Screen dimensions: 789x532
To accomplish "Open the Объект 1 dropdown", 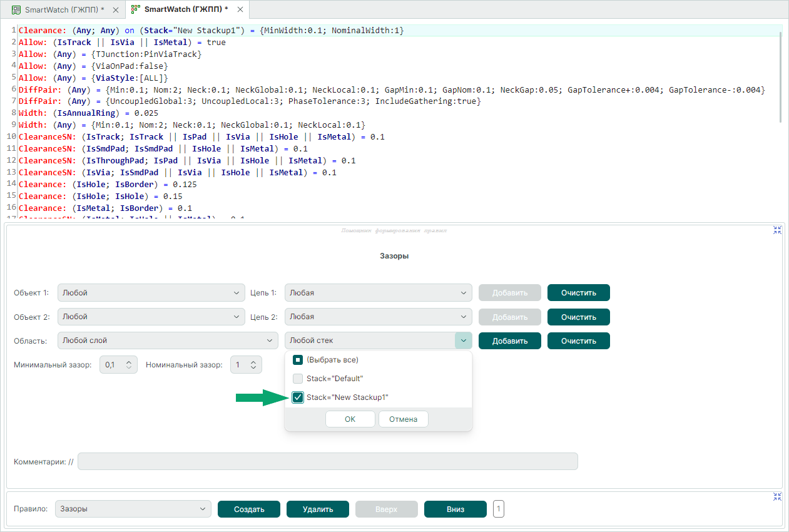I will pyautogui.click(x=151, y=292).
